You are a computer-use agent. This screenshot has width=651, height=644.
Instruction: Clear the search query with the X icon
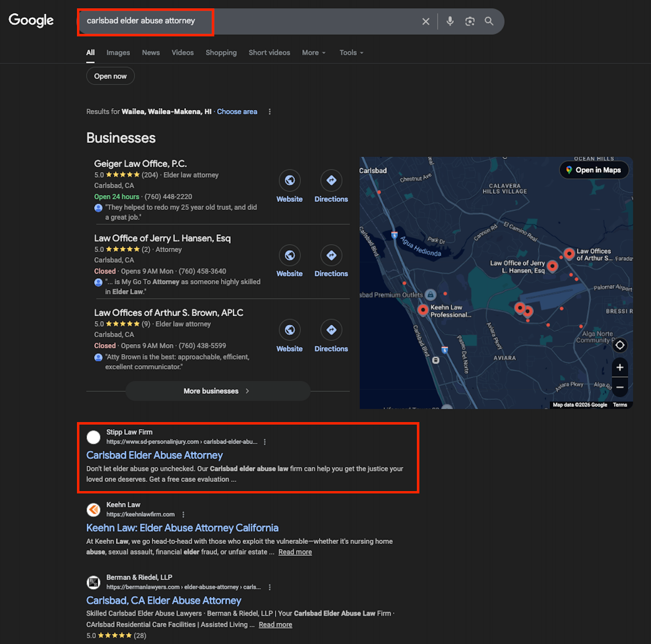point(426,21)
